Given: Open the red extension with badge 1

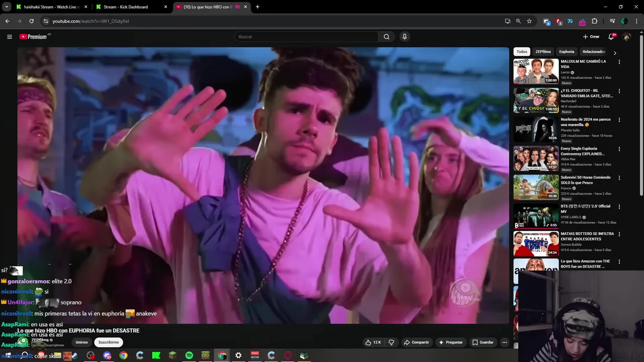Looking at the screenshot, I should pos(558,22).
